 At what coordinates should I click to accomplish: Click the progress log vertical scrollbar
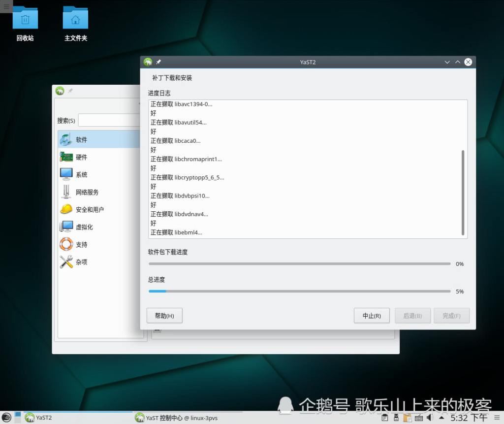[463, 193]
